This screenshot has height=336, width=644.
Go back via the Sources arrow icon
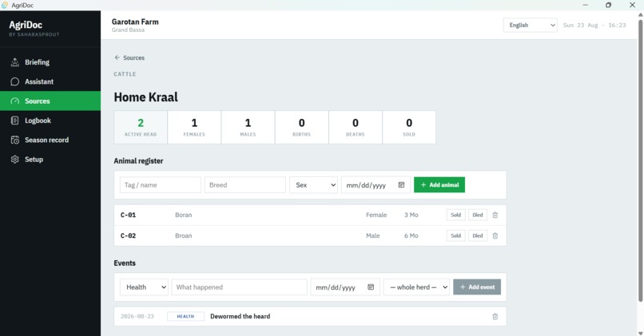pos(117,57)
